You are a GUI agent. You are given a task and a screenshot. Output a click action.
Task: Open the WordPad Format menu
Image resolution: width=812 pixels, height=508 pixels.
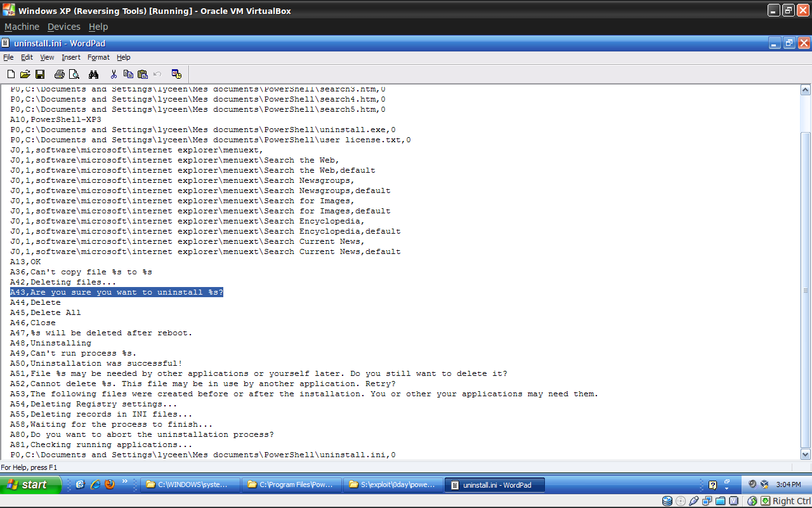(x=98, y=57)
